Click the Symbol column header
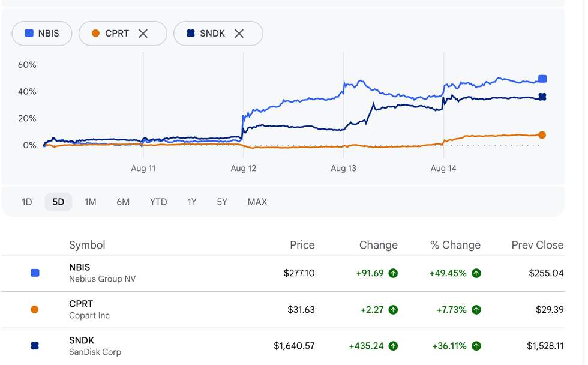This screenshot has height=365, width=588. click(87, 245)
